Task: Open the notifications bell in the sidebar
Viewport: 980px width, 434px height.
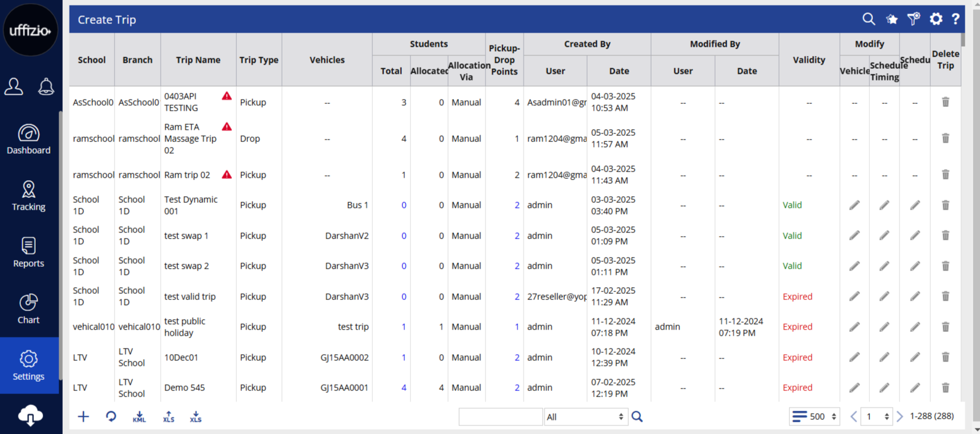Action: pos(46,87)
